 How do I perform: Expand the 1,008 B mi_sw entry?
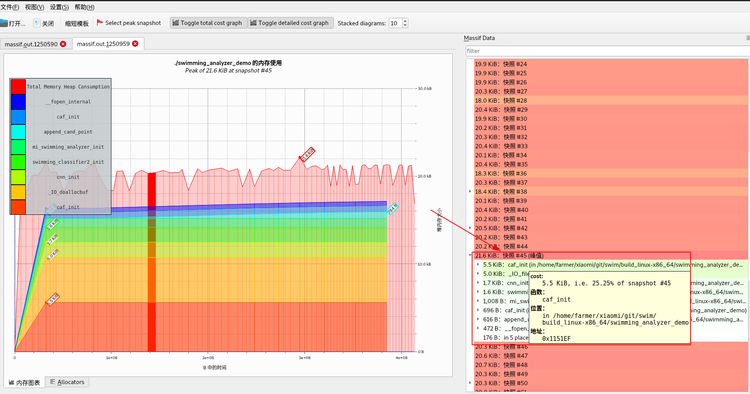478,301
